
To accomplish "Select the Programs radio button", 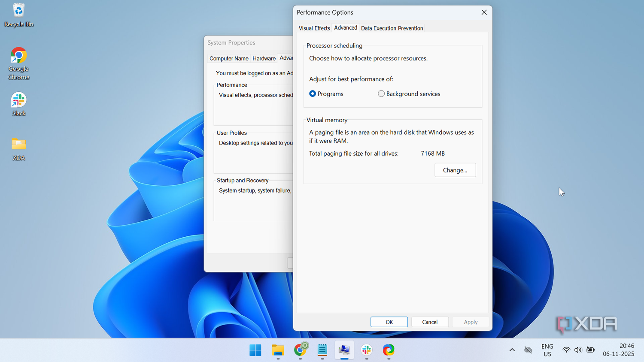I will pyautogui.click(x=313, y=94).
